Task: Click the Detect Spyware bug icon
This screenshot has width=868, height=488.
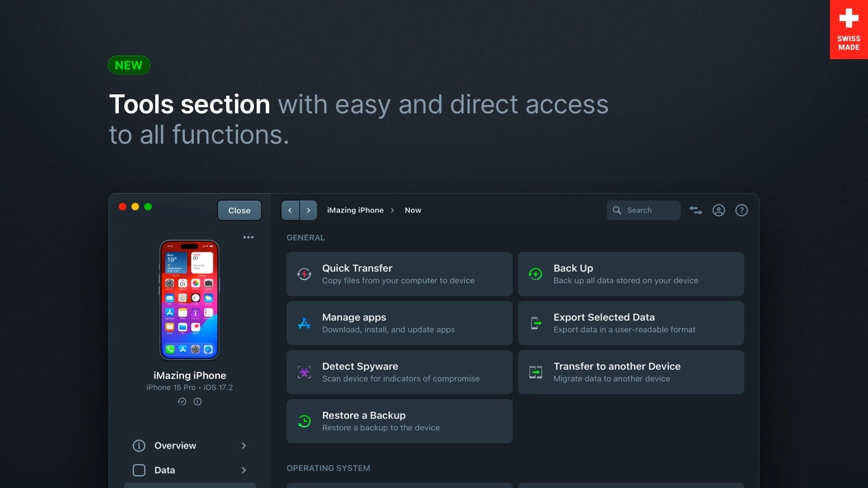Action: tap(304, 373)
